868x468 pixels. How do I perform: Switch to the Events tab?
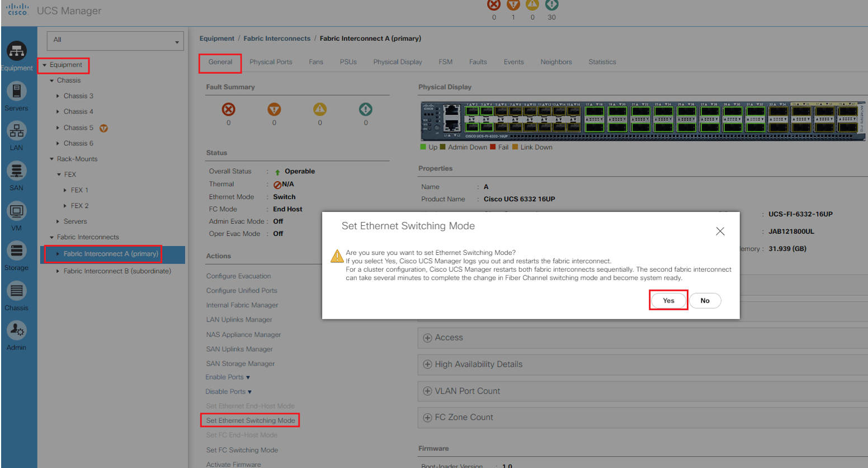[x=513, y=62]
